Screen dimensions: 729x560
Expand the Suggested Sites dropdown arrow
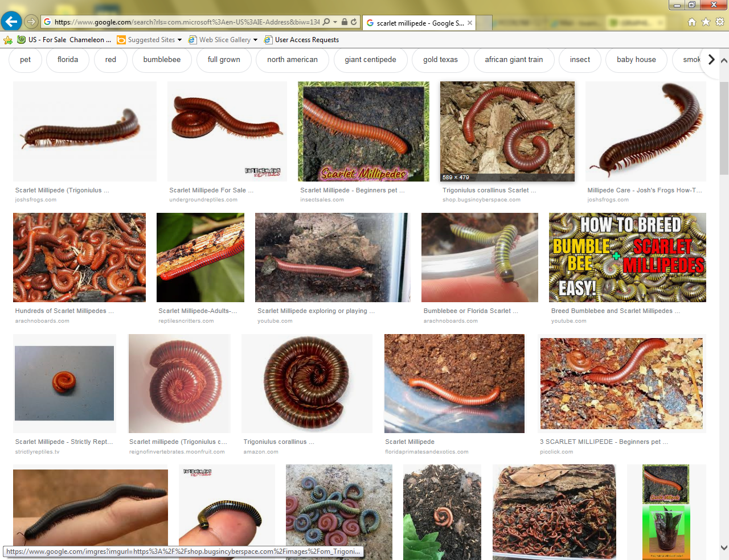point(180,40)
